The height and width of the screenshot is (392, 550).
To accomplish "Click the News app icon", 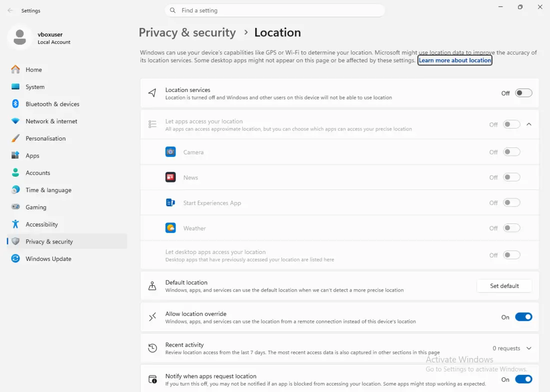I will 170,177.
